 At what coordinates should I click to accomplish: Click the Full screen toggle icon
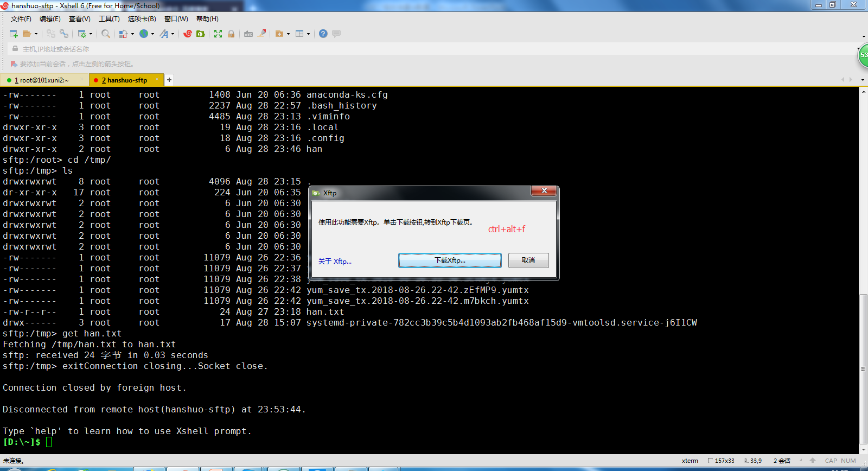pos(218,34)
